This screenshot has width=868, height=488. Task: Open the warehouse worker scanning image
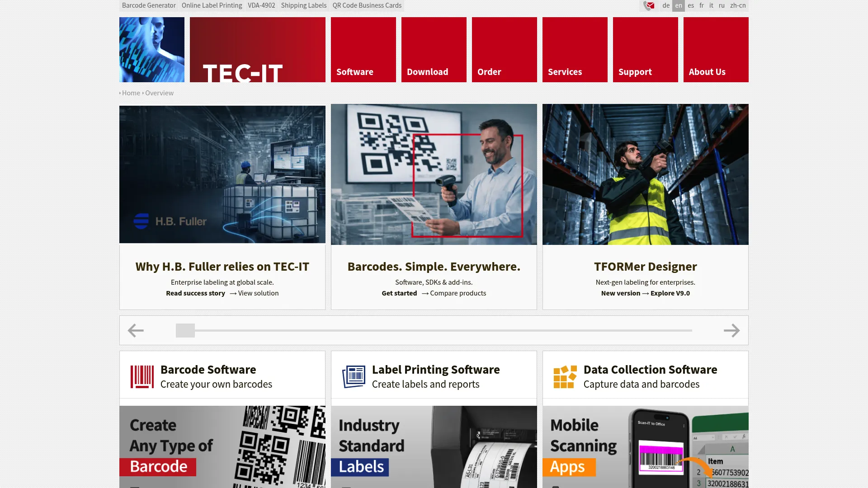pos(646,174)
